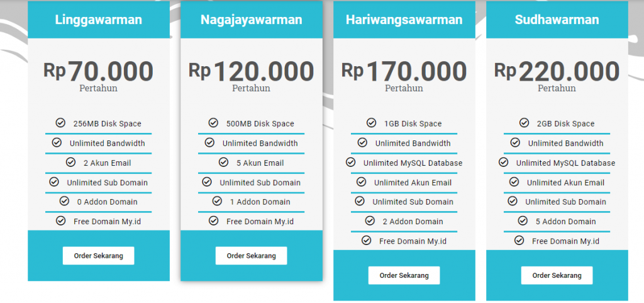Click check icon by 1 Addon Domain
644x303 pixels.
click(x=217, y=201)
